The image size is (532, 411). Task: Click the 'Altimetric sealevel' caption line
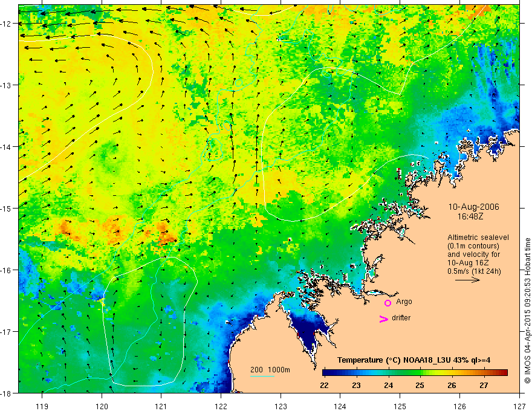coord(478,238)
